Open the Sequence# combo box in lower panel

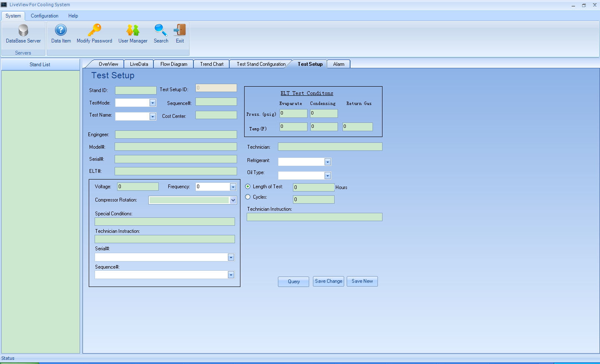231,275
